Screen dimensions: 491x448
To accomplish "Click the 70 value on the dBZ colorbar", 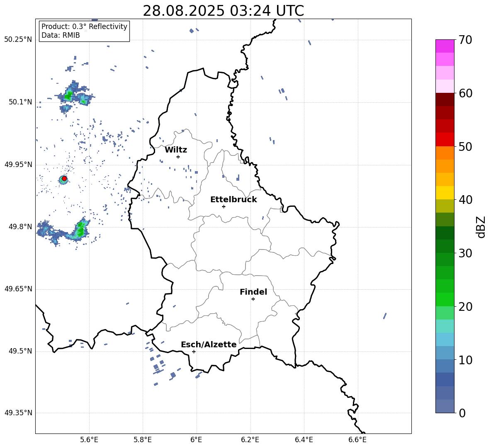I will tap(465, 40).
